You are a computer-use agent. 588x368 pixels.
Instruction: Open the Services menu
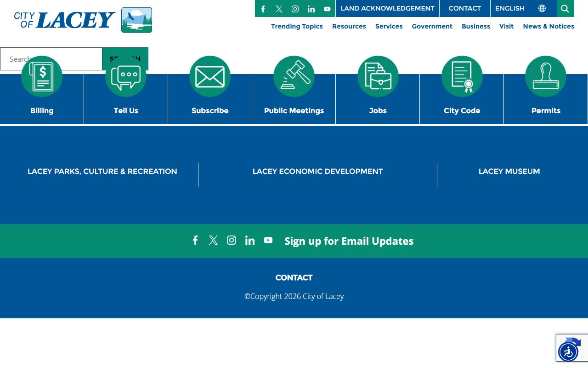pyautogui.click(x=389, y=26)
